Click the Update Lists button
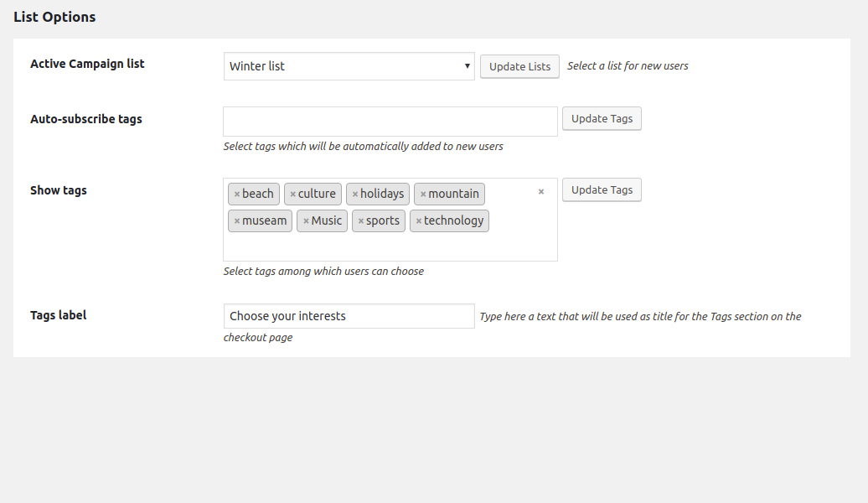Screen dimensions: 868x503 (x=519, y=66)
